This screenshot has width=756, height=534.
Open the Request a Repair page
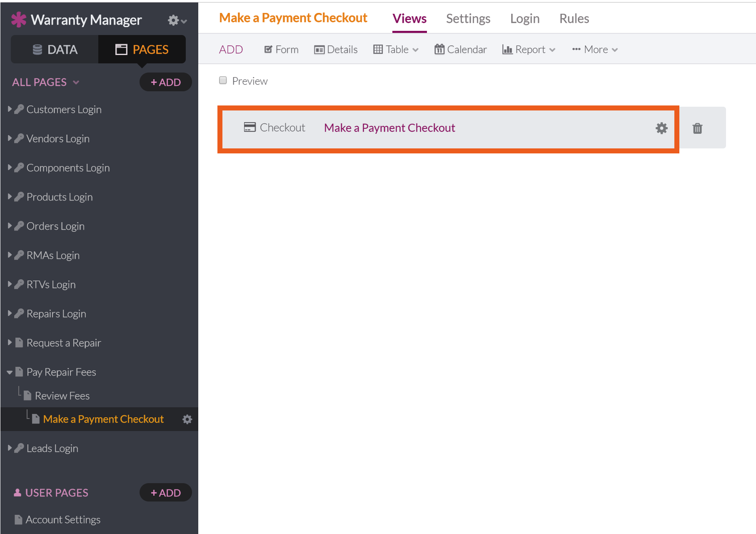pyautogui.click(x=64, y=343)
